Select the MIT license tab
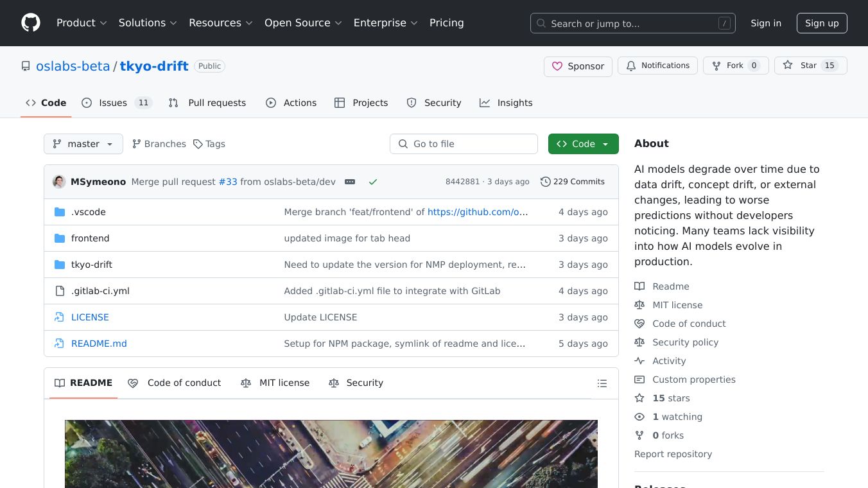The image size is (868, 488). pos(275,383)
